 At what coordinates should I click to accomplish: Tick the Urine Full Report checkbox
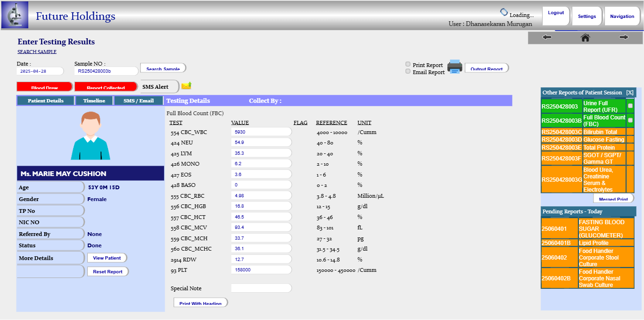pos(630,106)
